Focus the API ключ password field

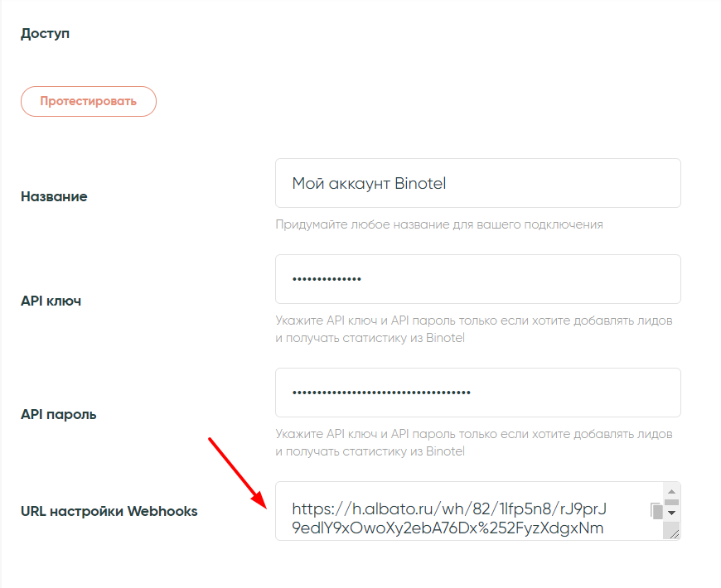point(477,279)
